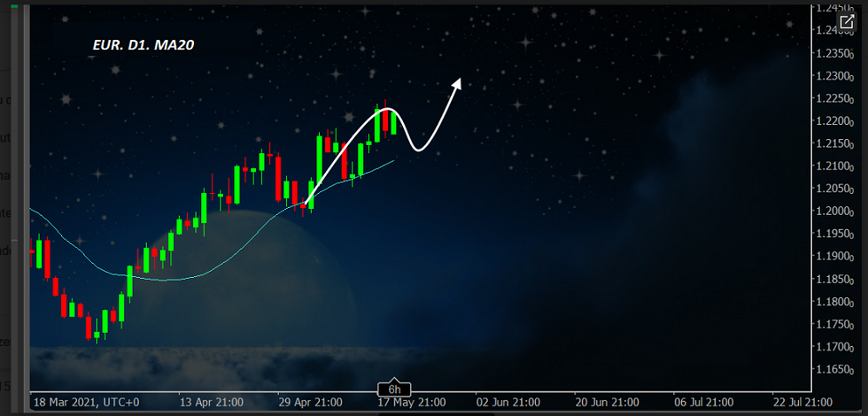
Task: Click the 29 Apr 21:00 date label
Action: click(310, 402)
